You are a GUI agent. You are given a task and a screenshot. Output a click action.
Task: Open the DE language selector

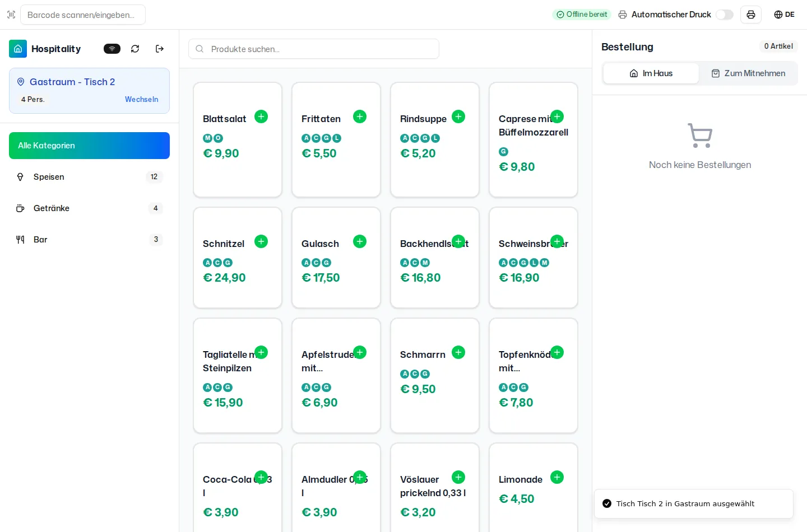[x=784, y=15]
